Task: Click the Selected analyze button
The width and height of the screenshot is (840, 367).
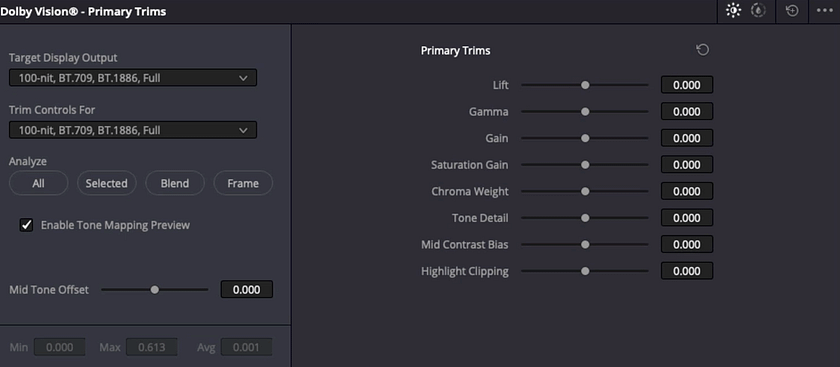Action: tap(107, 183)
